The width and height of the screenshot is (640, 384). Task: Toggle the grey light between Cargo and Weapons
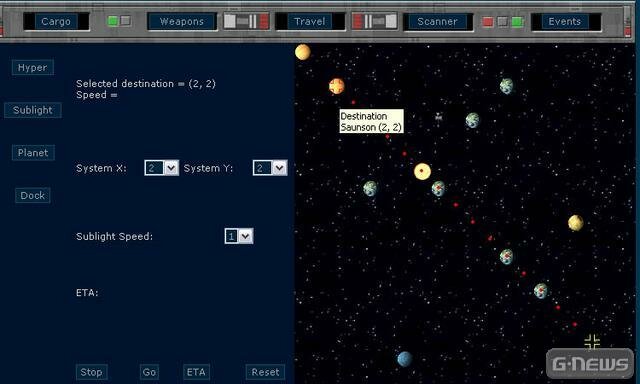126,20
